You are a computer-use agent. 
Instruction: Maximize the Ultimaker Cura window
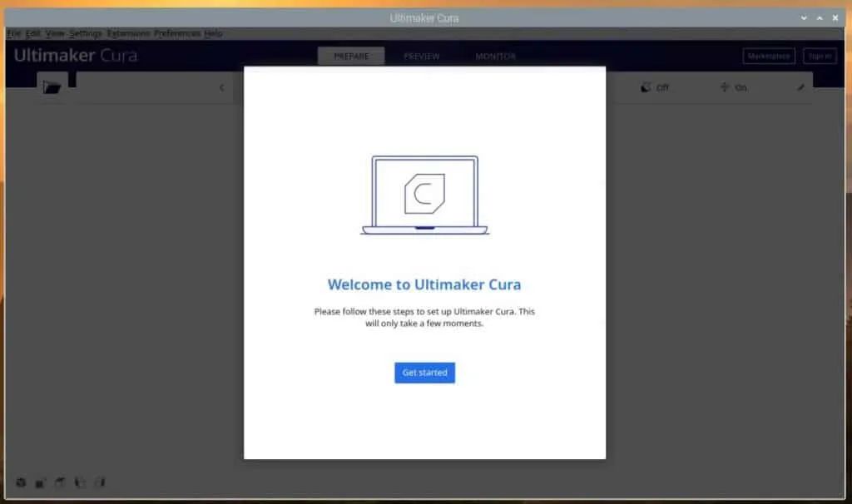coord(820,18)
